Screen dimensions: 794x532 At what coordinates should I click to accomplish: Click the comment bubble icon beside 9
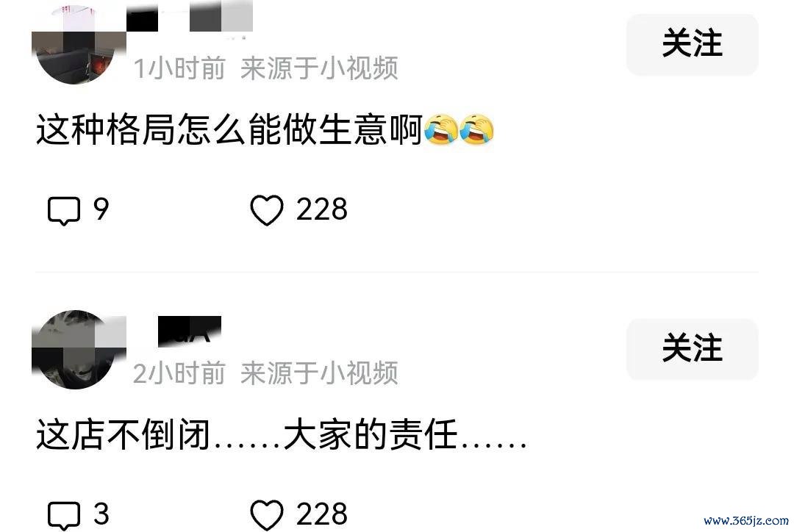(64, 210)
